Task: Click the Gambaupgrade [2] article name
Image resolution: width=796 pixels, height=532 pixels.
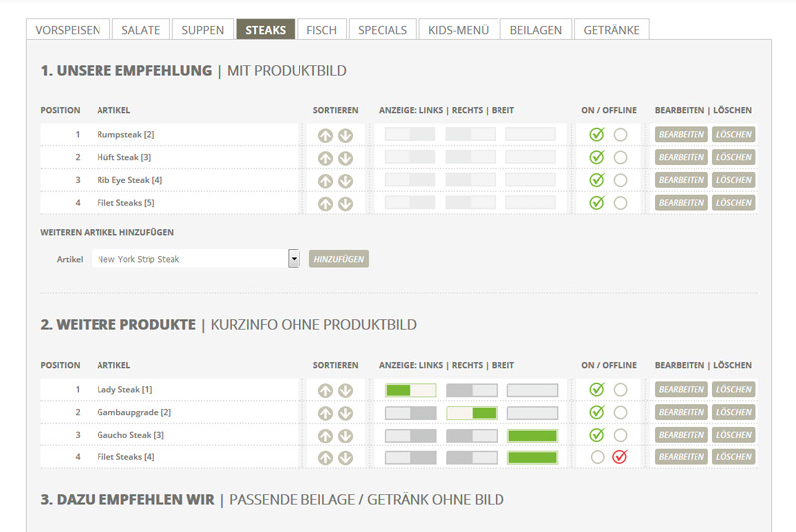Action: [x=134, y=412]
